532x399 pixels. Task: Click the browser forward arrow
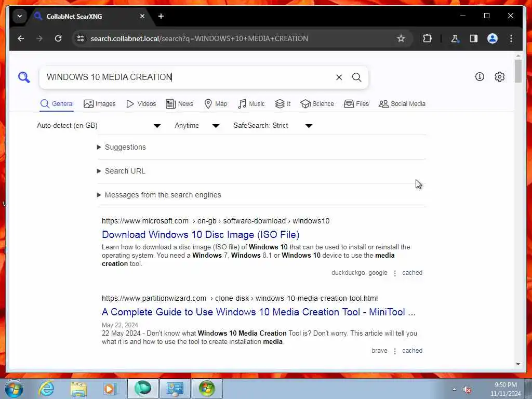click(x=39, y=38)
